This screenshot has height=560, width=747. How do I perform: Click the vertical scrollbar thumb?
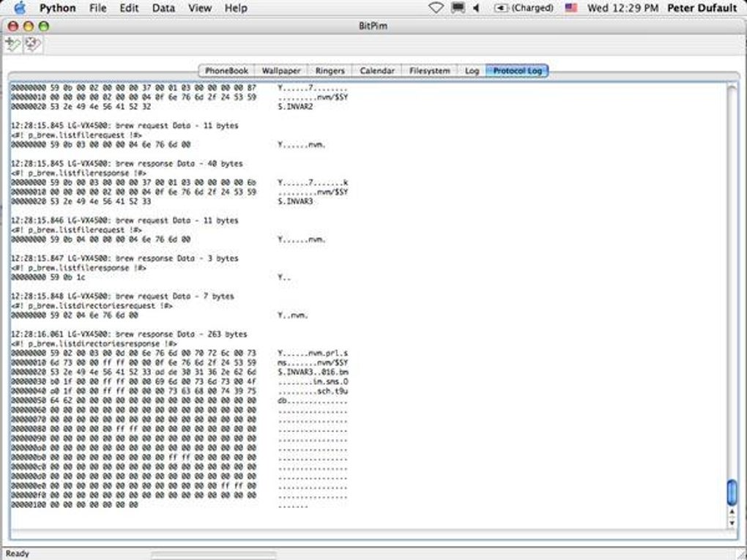coord(732,493)
